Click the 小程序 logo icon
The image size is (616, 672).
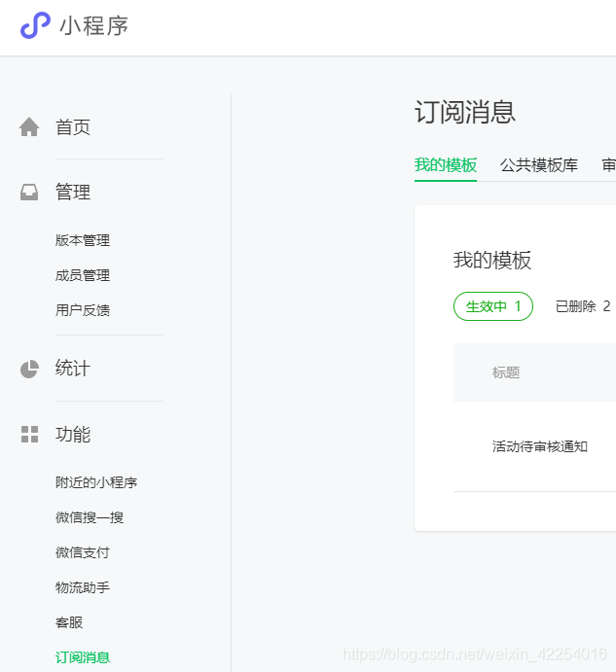click(35, 25)
